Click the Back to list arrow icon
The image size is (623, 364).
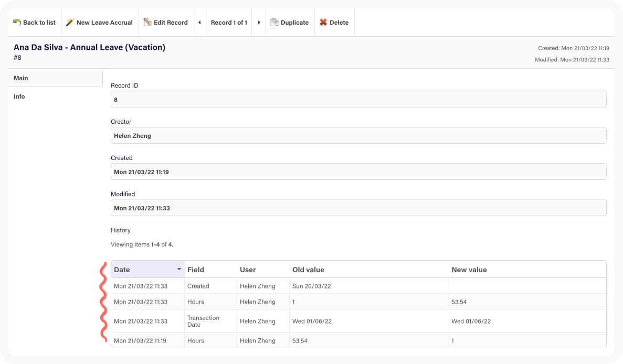coord(17,22)
